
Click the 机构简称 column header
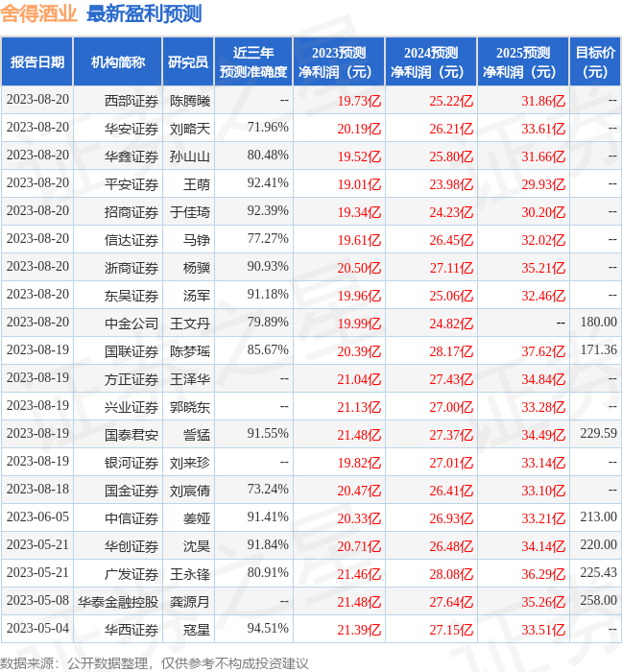pos(118,62)
